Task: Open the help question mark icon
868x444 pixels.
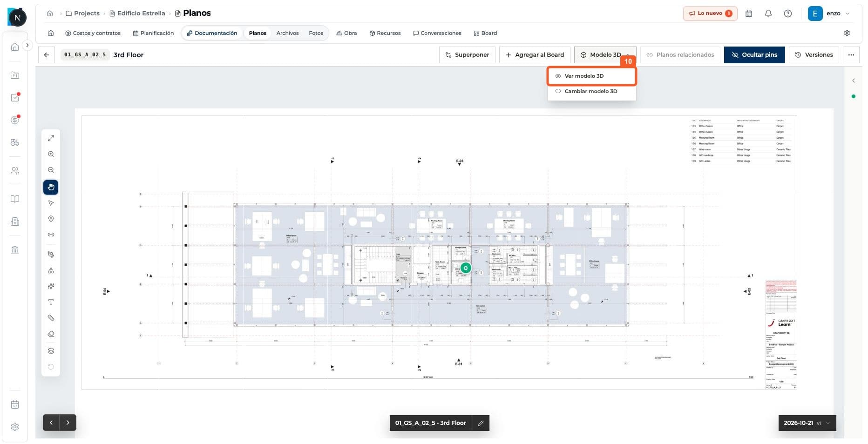Action: pyautogui.click(x=788, y=13)
